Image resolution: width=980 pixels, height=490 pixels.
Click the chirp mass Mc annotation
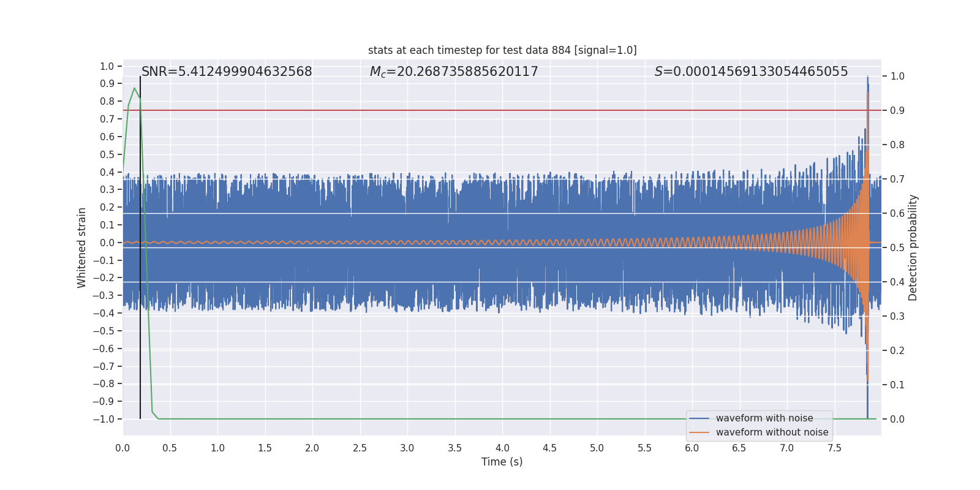point(454,72)
